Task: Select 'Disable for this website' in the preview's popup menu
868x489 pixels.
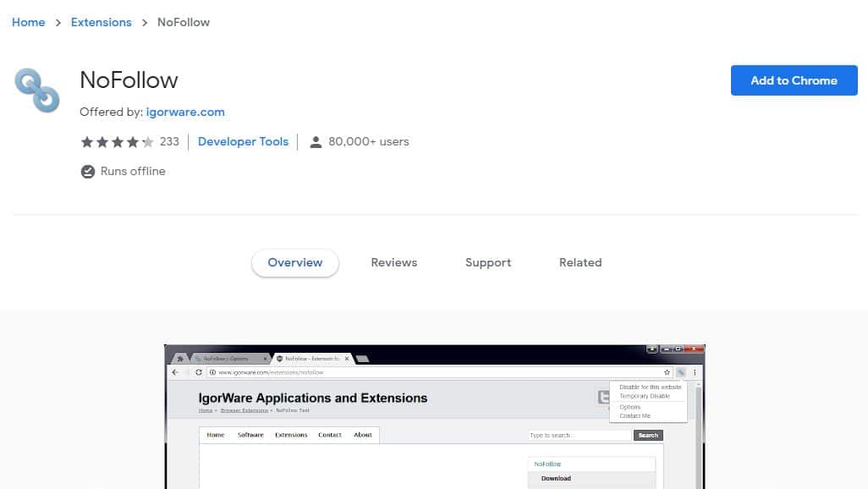Action: [650, 387]
